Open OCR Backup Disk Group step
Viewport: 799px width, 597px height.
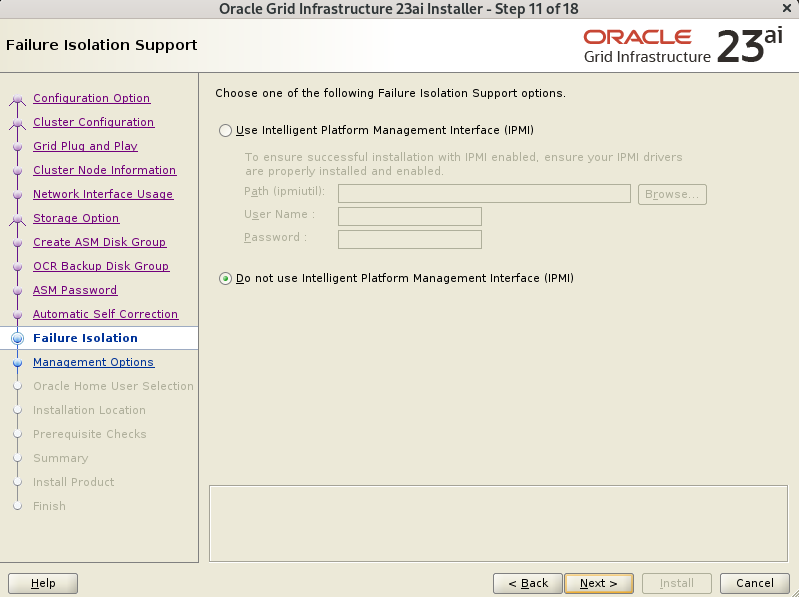[101, 265]
